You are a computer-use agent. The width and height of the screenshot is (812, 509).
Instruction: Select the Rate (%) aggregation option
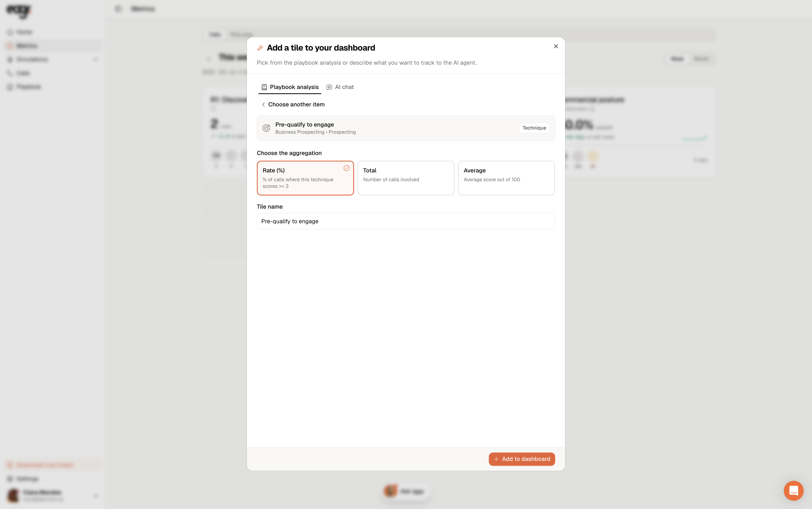(305, 178)
